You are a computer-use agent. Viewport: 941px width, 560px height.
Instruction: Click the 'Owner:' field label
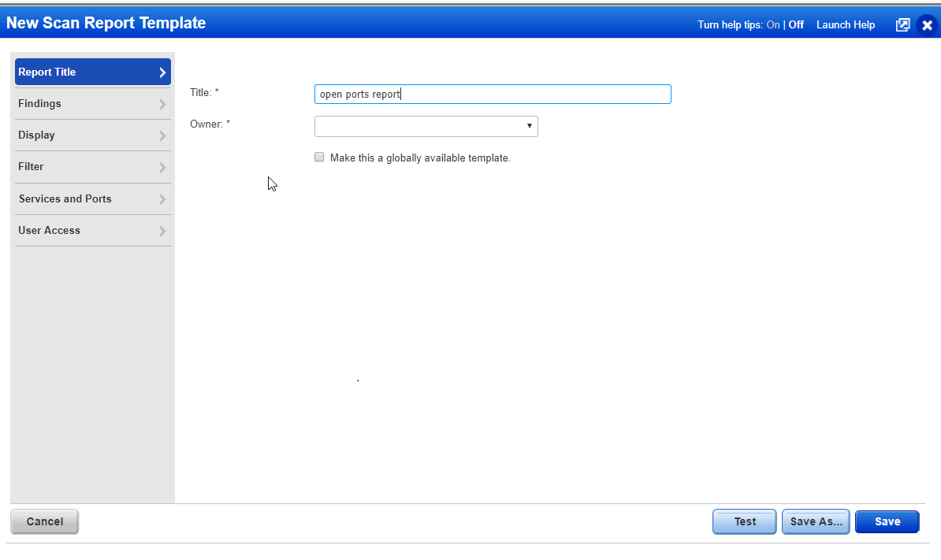pyautogui.click(x=210, y=124)
